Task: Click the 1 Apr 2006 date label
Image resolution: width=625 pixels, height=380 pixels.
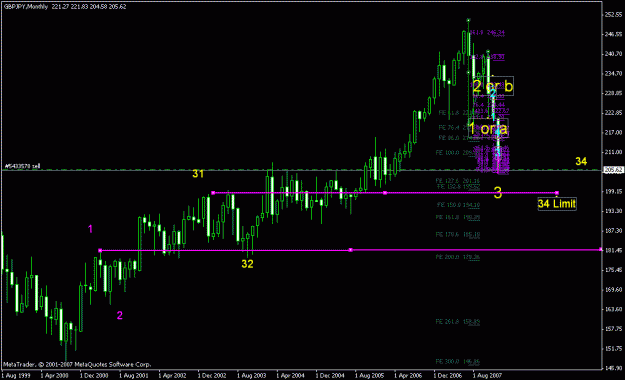Action: coord(409,376)
